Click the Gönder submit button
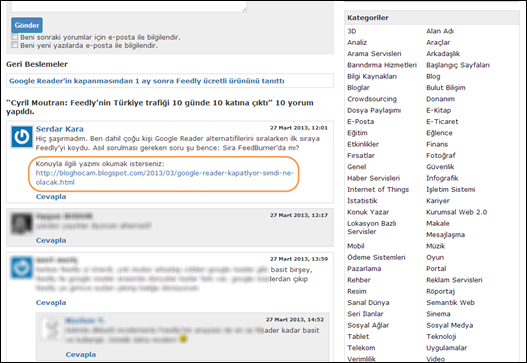 click(x=27, y=25)
